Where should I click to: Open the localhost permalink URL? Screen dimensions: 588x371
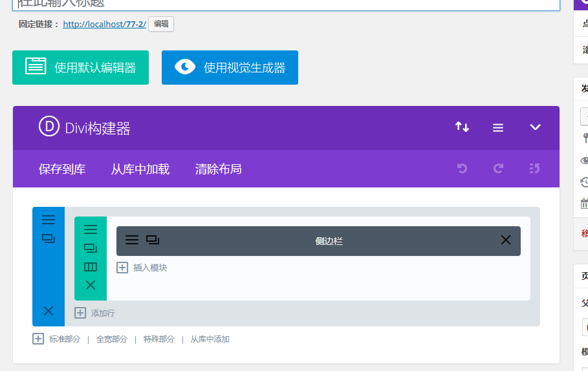[105, 25]
